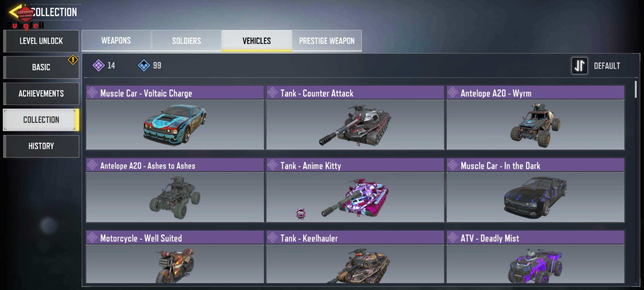
Task: Click the vehicle list scrollbar
Action: pos(636,89)
